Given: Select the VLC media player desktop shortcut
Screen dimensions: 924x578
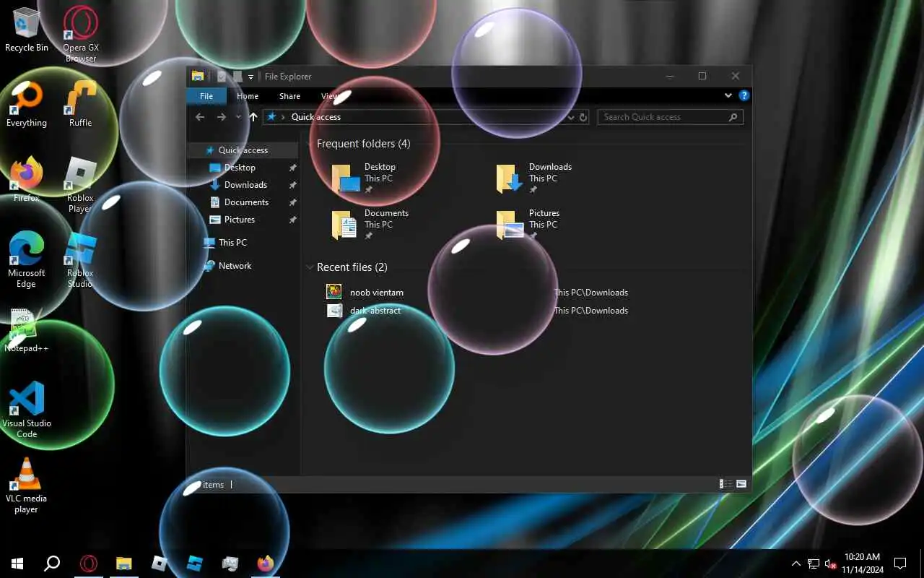Looking at the screenshot, I should pyautogui.click(x=27, y=486).
